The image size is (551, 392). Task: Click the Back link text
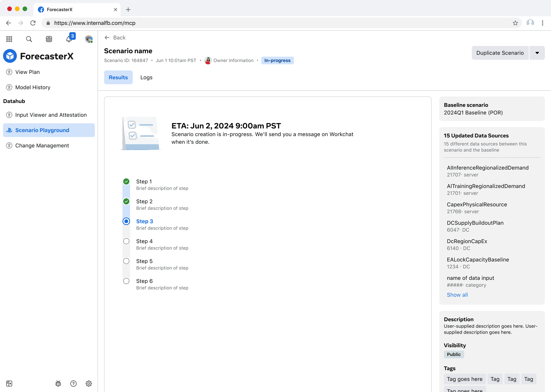click(x=119, y=37)
